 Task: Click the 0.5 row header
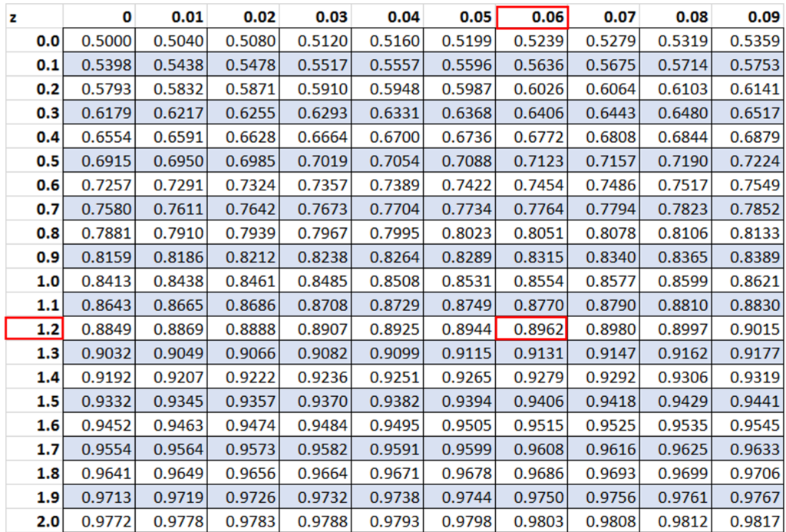pyautogui.click(x=33, y=161)
